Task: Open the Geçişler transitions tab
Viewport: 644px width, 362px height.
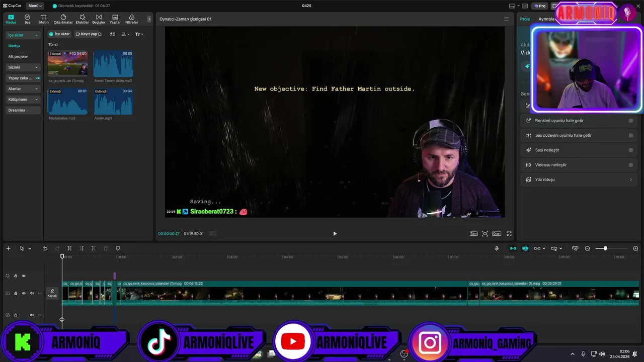Action: coord(99,19)
